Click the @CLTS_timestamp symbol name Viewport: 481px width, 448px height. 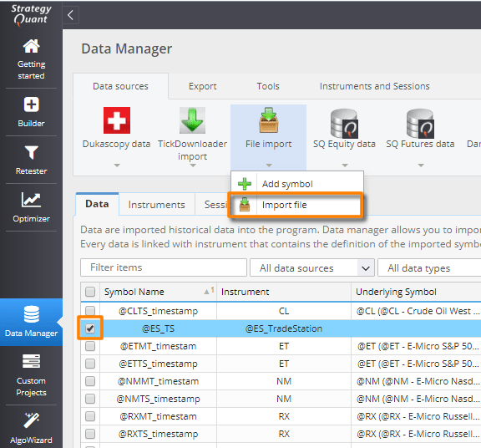(x=158, y=311)
